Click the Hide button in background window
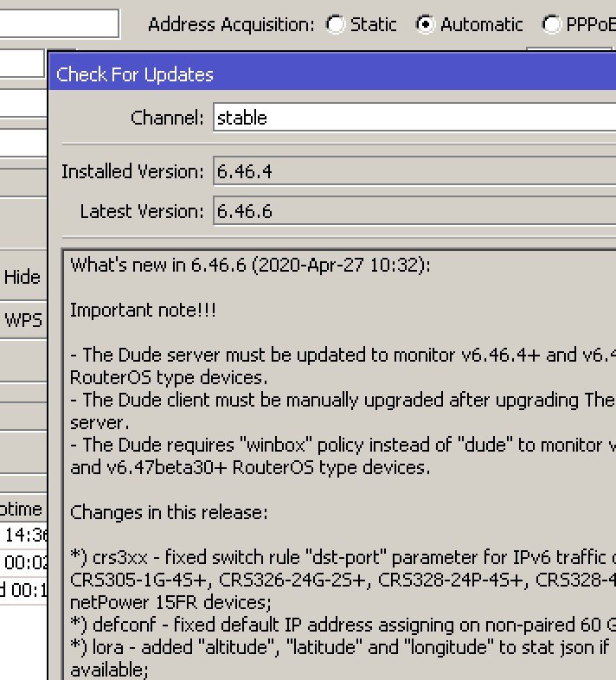Screen dimensions: 616x680 (22, 277)
